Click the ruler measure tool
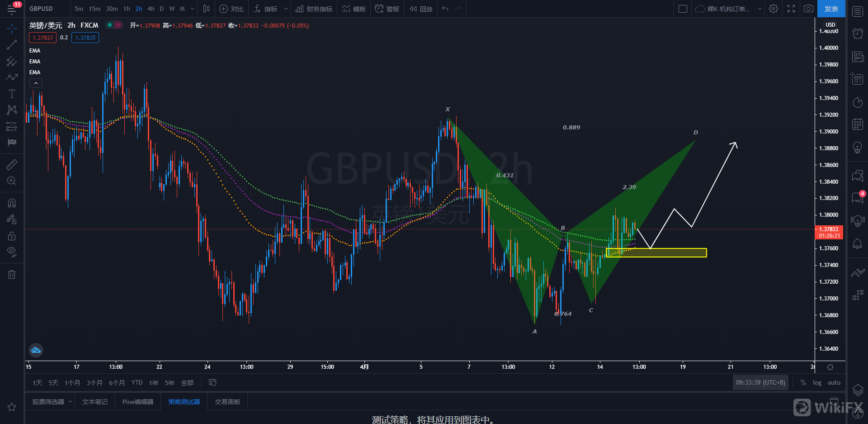Screen dimensions: 868x424 [12, 165]
